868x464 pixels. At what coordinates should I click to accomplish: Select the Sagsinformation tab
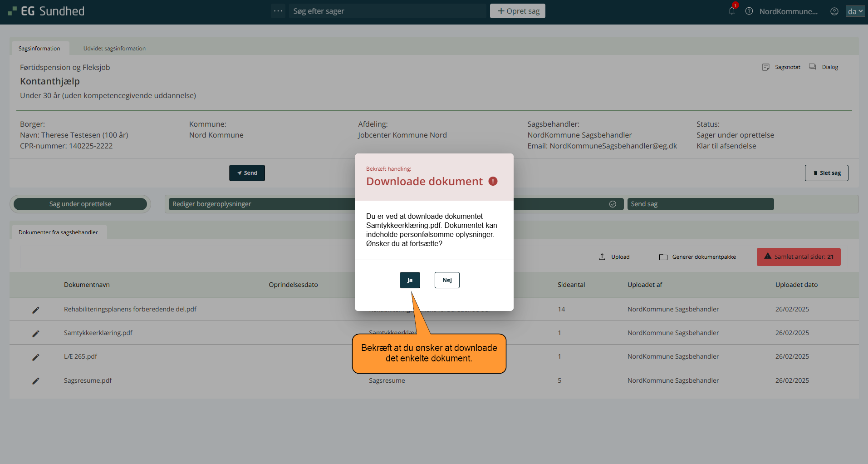pyautogui.click(x=39, y=49)
